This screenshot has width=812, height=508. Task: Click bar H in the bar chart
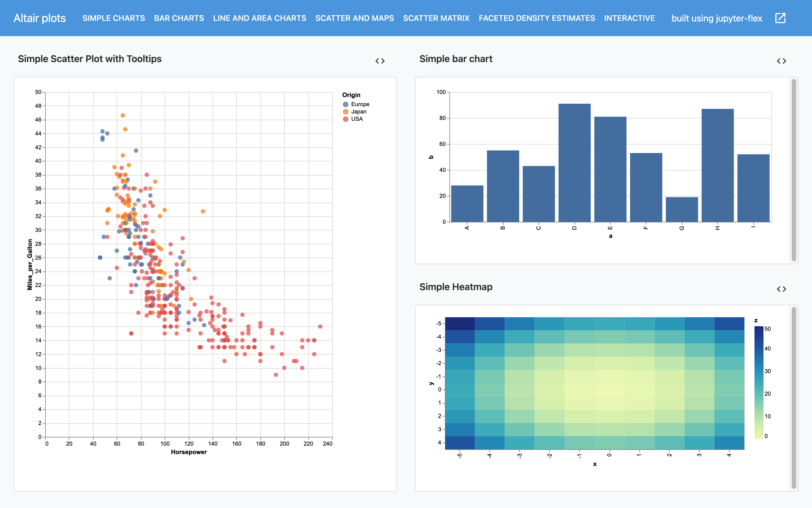[x=717, y=165]
